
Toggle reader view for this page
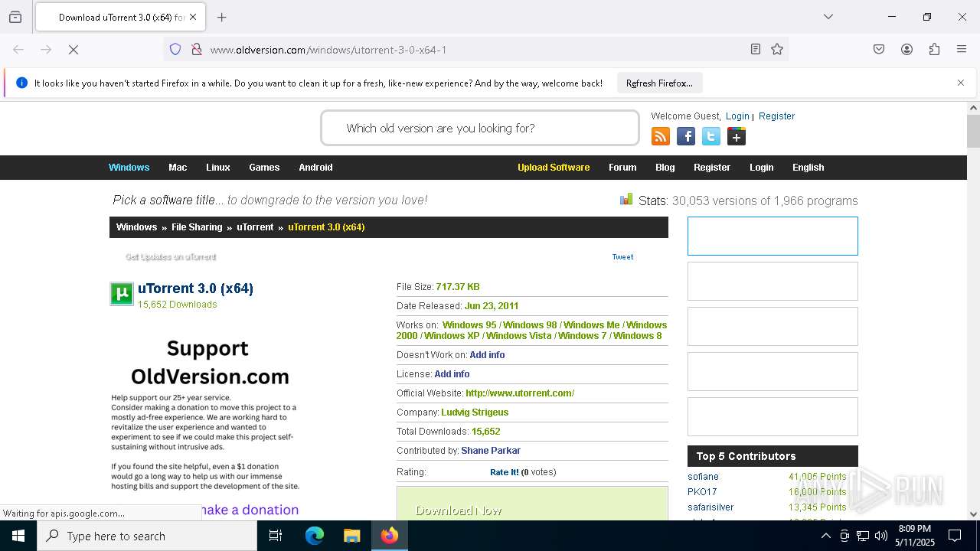coord(756,50)
